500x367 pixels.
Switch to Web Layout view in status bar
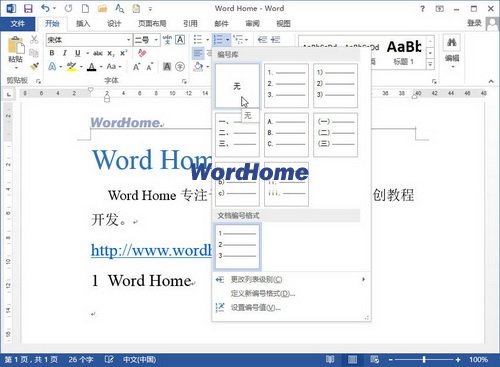pos(374,359)
